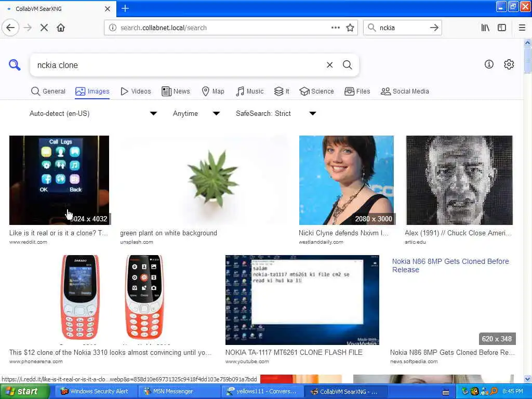
Task: Bookmark this page with the star
Action: [350, 28]
